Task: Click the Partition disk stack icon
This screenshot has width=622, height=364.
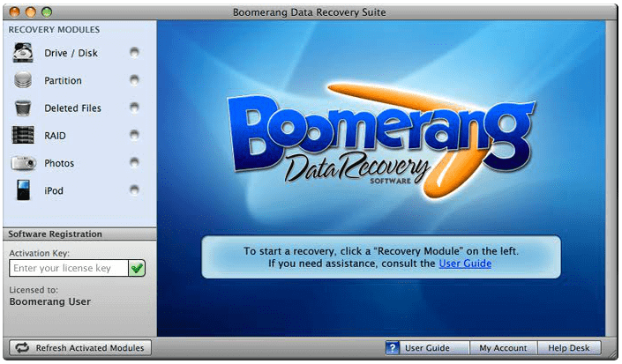Action: coord(23,80)
